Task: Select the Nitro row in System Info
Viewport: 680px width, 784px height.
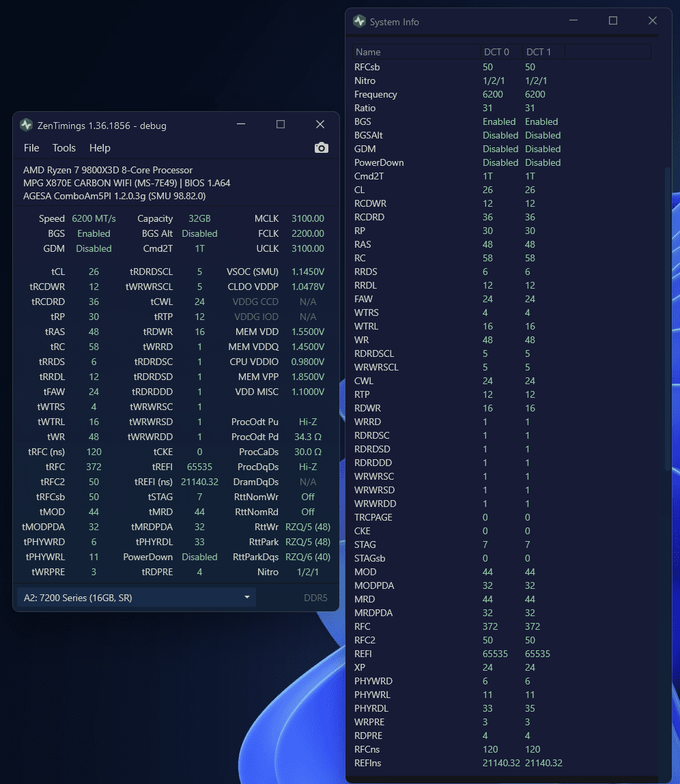Action: [x=502, y=81]
